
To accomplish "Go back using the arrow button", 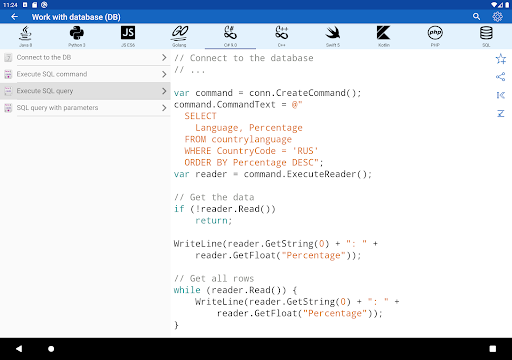I will pos(14,17).
